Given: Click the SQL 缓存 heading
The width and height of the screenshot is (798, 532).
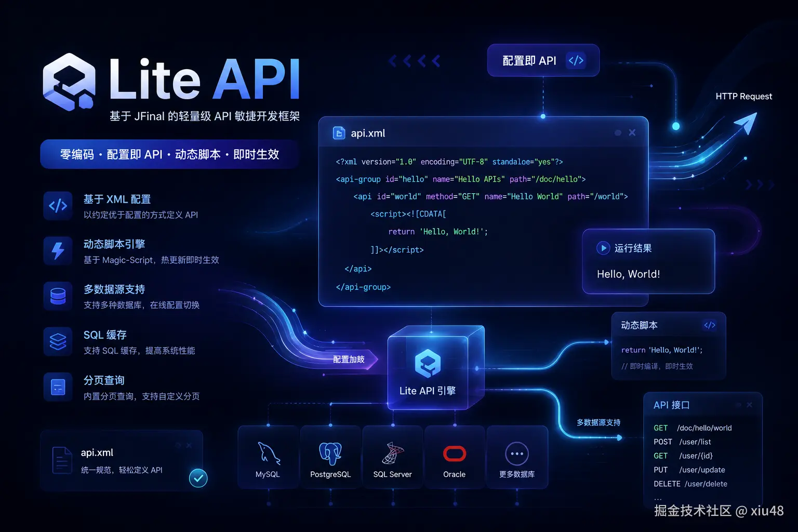Looking at the screenshot, I should (105, 335).
